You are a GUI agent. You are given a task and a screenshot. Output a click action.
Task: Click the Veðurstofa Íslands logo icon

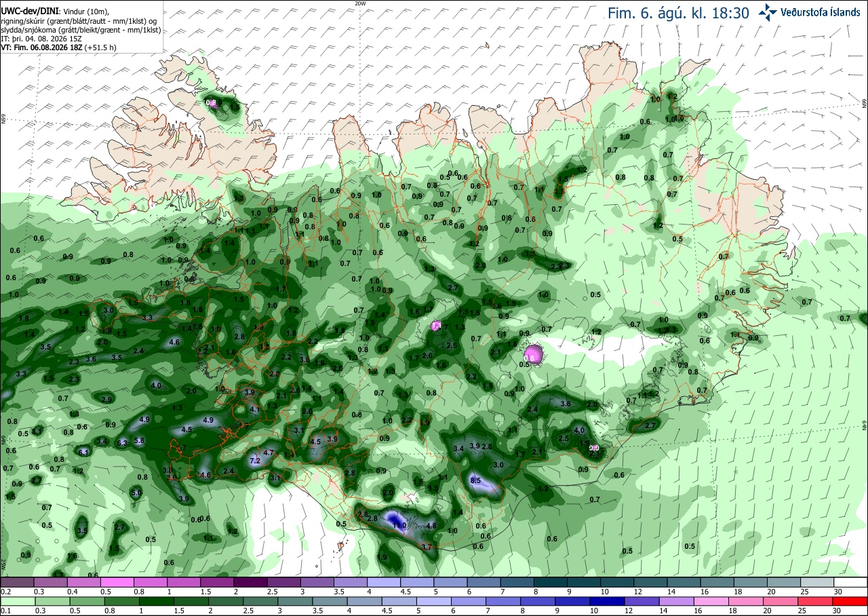coord(768,12)
